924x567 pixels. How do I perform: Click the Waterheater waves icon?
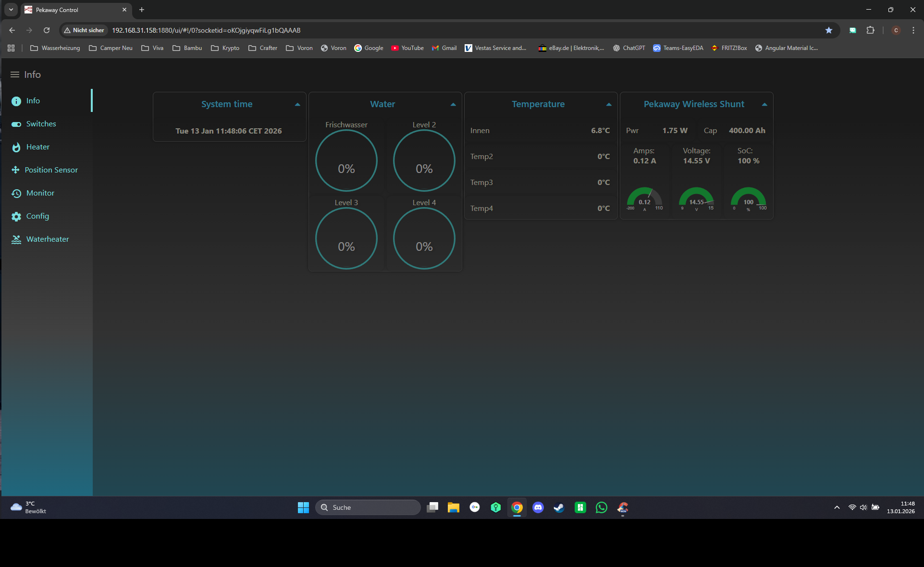tap(16, 239)
